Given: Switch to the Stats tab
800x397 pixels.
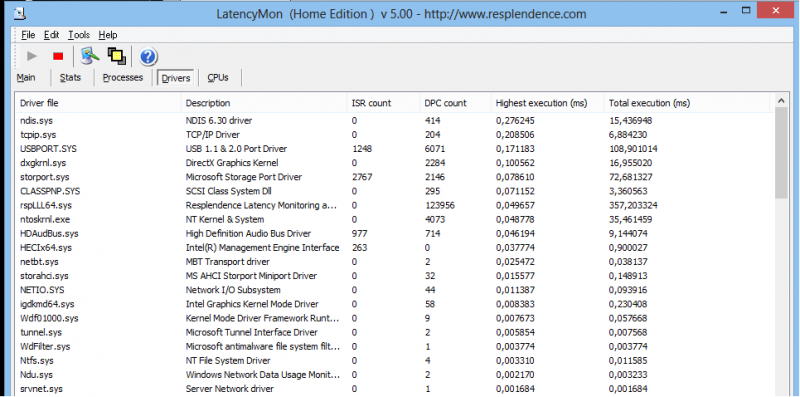Looking at the screenshot, I should (x=70, y=78).
